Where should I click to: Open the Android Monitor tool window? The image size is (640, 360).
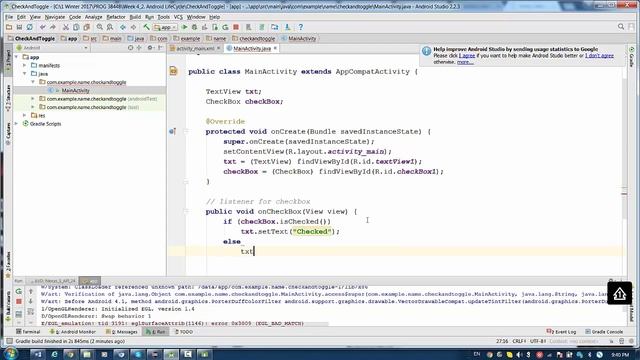click(73, 332)
